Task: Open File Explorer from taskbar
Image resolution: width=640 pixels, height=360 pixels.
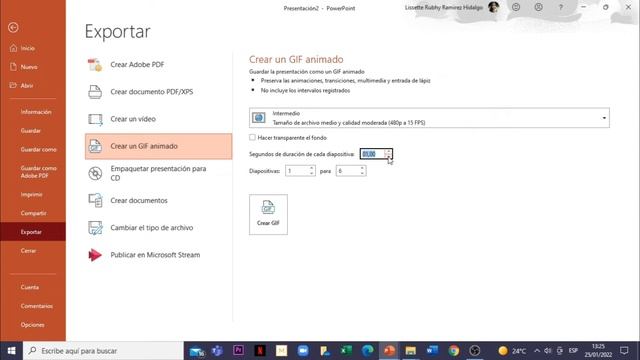Action: tap(411, 351)
